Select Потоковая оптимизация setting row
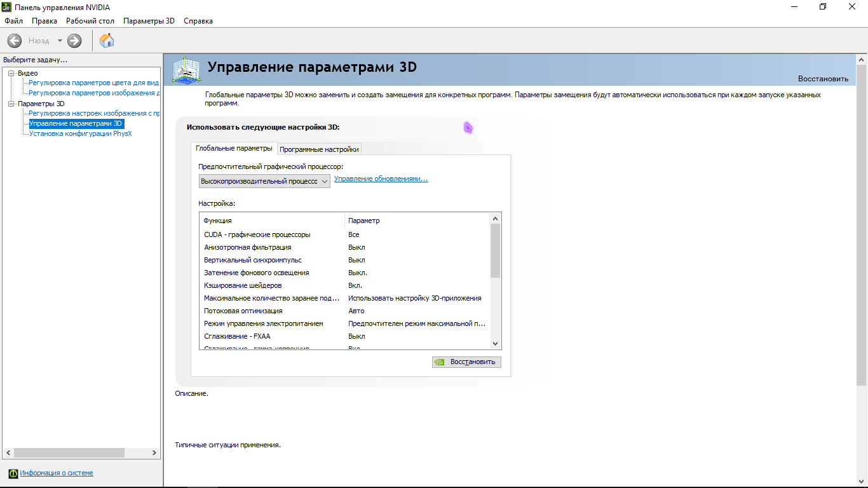 tap(345, 311)
